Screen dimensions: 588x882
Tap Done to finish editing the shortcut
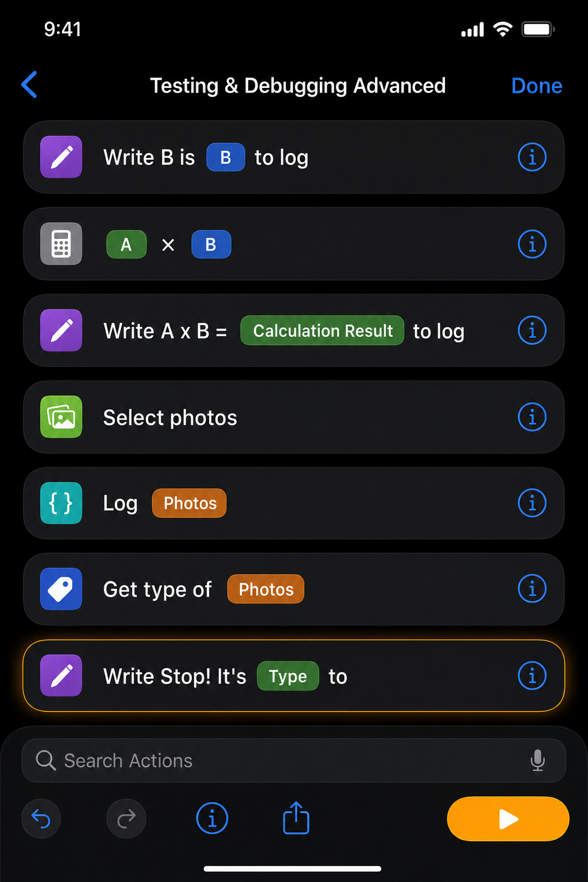click(x=536, y=85)
